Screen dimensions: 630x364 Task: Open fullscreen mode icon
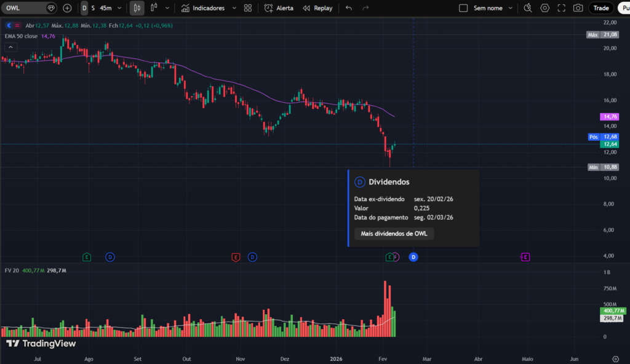coord(561,8)
